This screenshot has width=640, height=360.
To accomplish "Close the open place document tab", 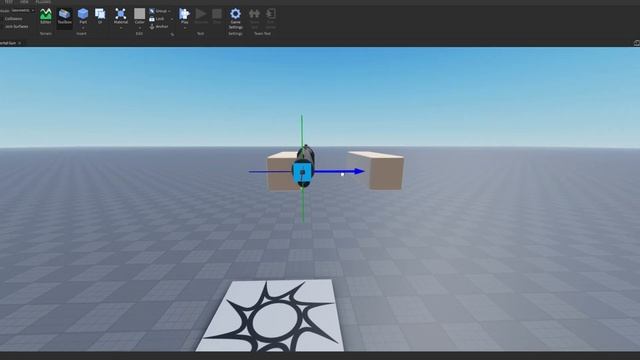I will pyautogui.click(x=20, y=43).
